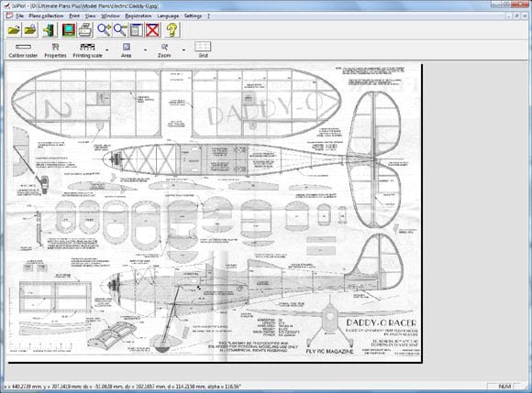Open the Properties tool
Viewport: 532px width, 393px height.
click(55, 50)
